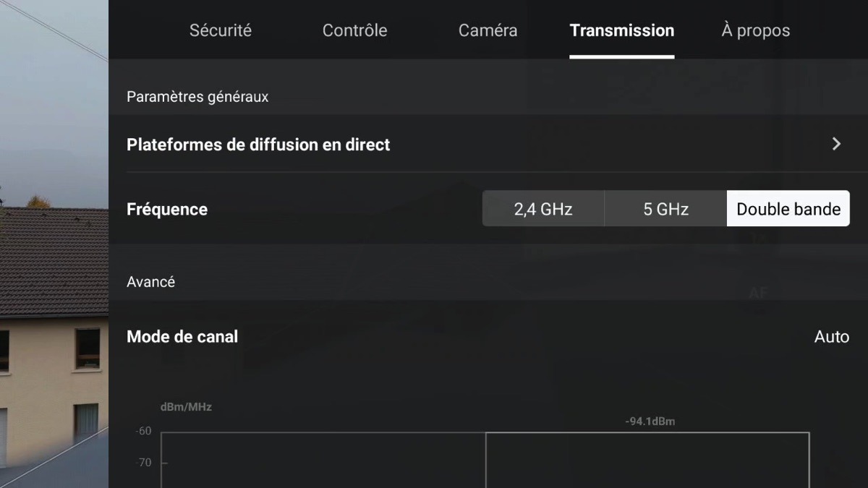The width and height of the screenshot is (868, 488).
Task: Switch to the Sécurité tab
Action: click(221, 30)
